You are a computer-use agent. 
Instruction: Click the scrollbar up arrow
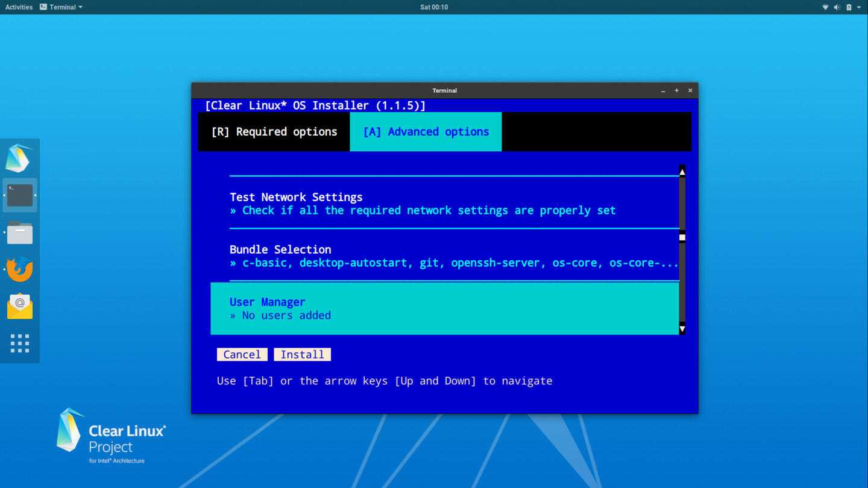click(x=682, y=172)
